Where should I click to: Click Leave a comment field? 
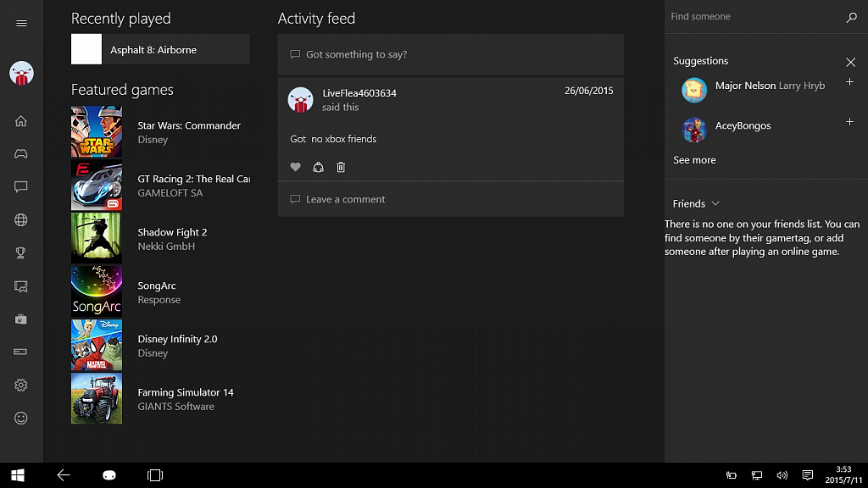tap(451, 199)
